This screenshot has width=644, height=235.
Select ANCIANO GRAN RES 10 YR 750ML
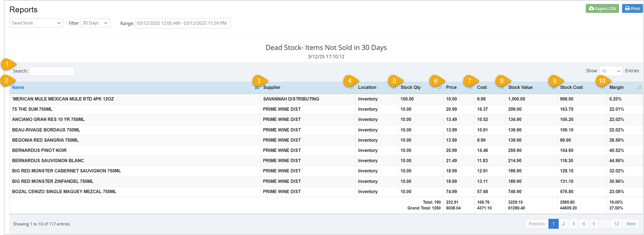(48, 120)
